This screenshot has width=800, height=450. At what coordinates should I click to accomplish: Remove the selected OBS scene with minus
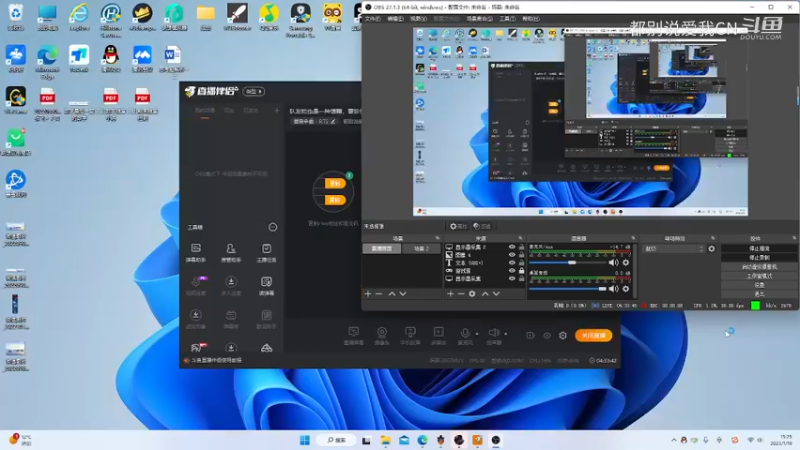point(379,294)
